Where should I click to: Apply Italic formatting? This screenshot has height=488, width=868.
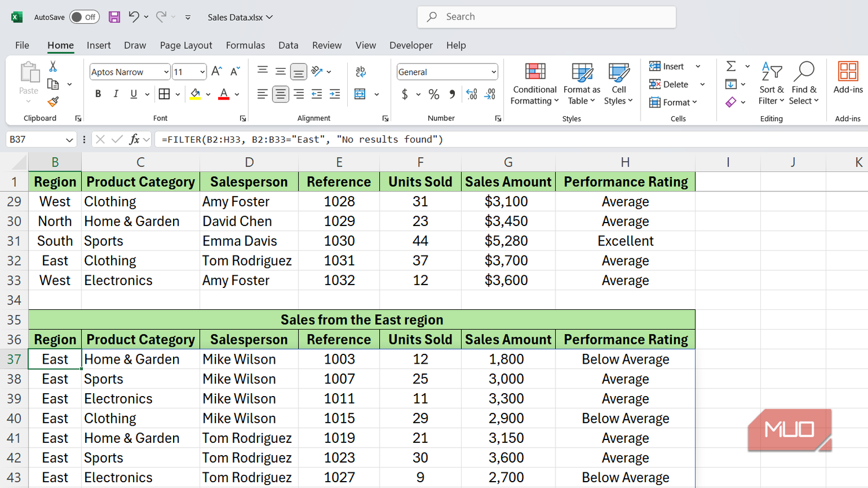(116, 94)
